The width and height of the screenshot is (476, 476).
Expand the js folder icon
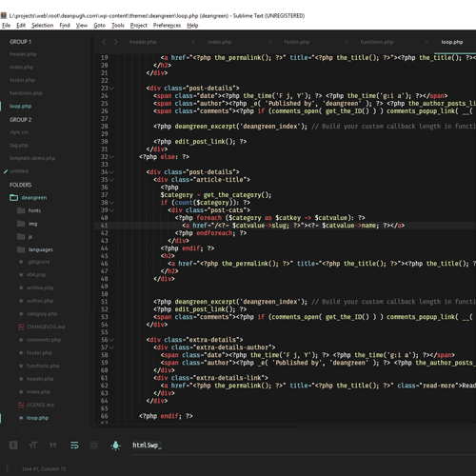(21, 237)
